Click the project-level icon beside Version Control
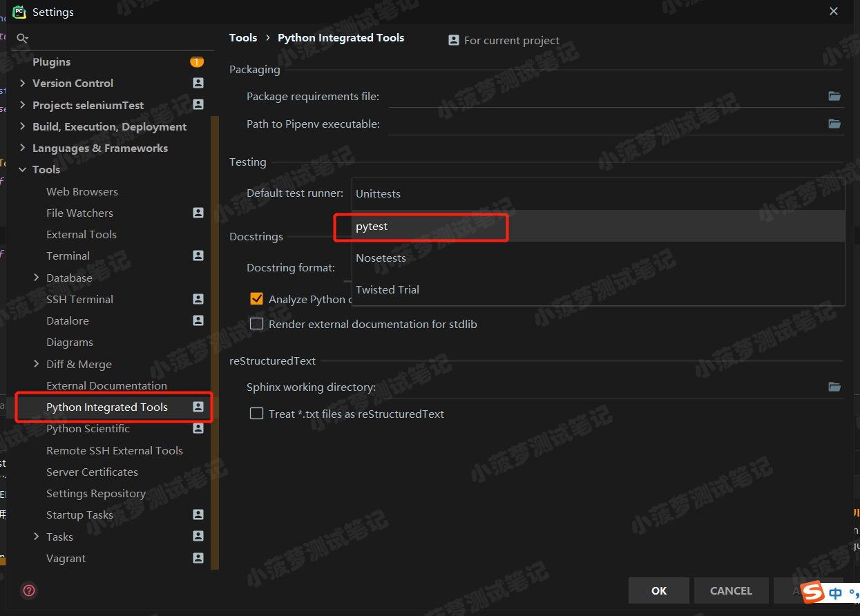 pyautogui.click(x=198, y=83)
